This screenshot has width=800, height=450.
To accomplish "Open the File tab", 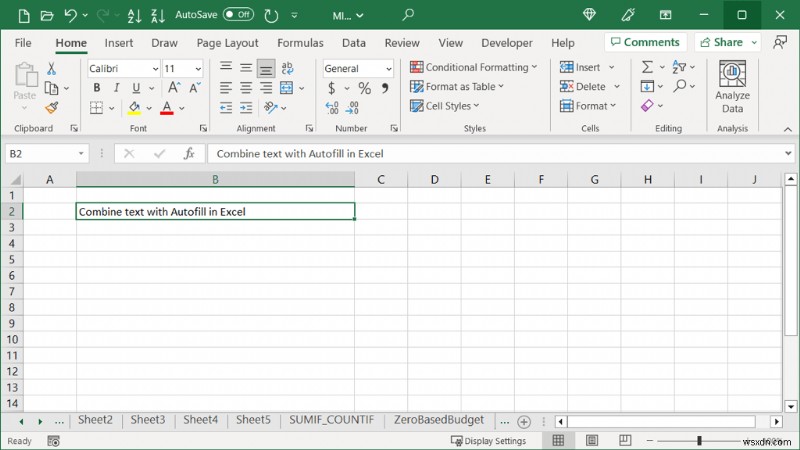I will [23, 43].
